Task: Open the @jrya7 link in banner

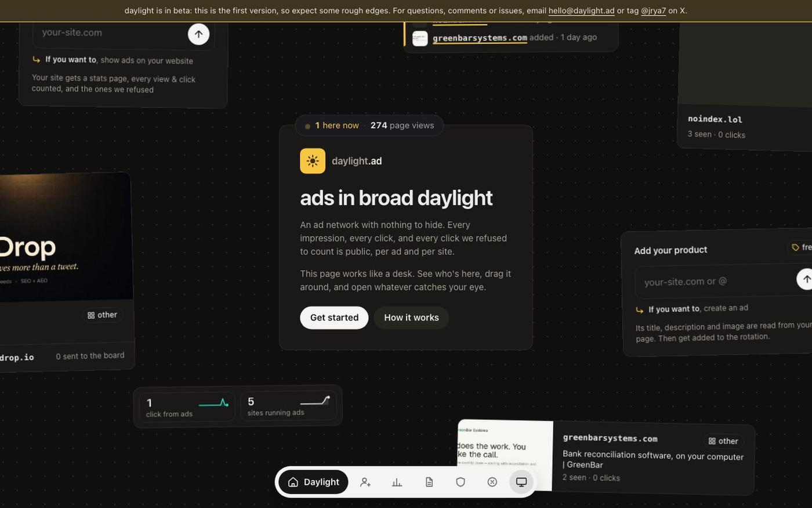Action: [653, 10]
